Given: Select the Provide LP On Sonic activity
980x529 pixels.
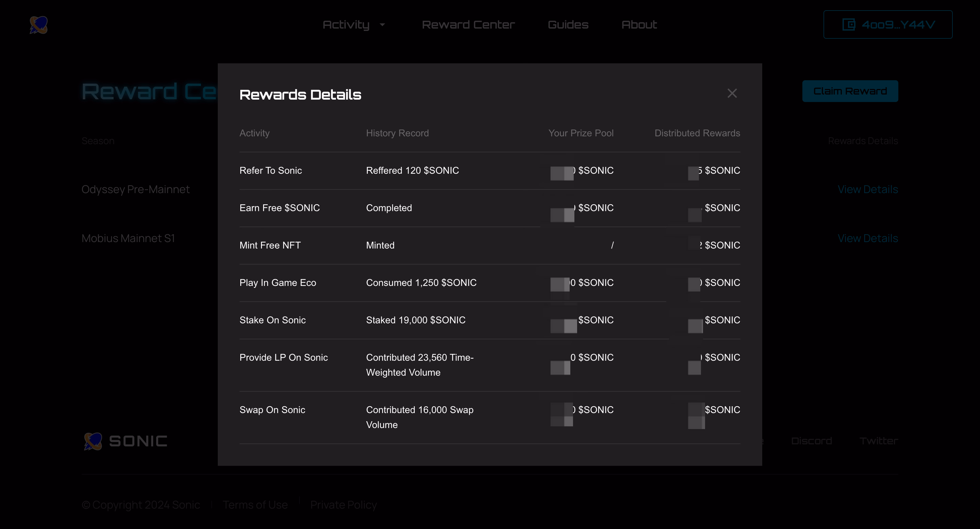Looking at the screenshot, I should click(x=283, y=358).
